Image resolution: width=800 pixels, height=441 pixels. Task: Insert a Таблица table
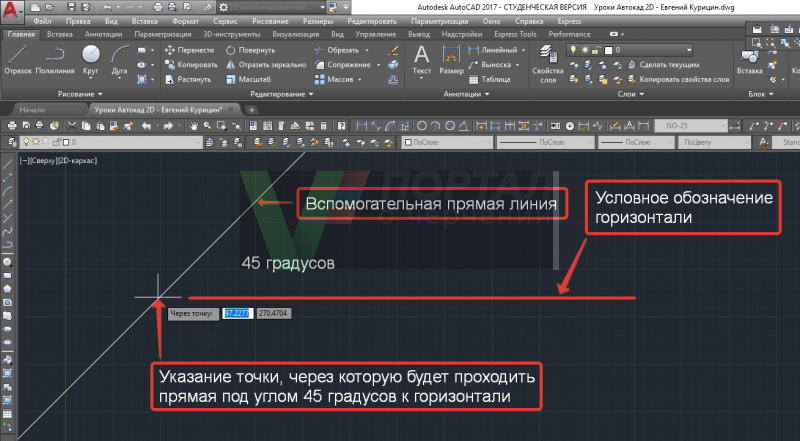tap(490, 80)
